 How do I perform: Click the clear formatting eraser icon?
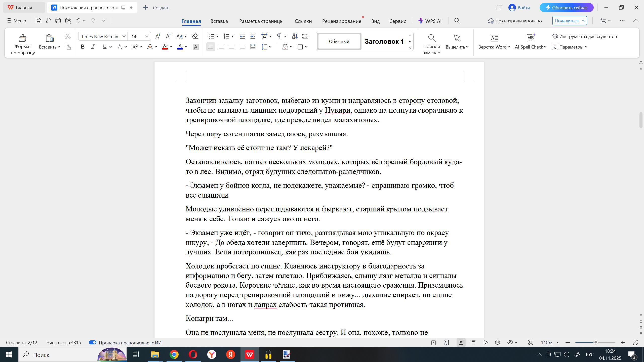click(x=195, y=36)
